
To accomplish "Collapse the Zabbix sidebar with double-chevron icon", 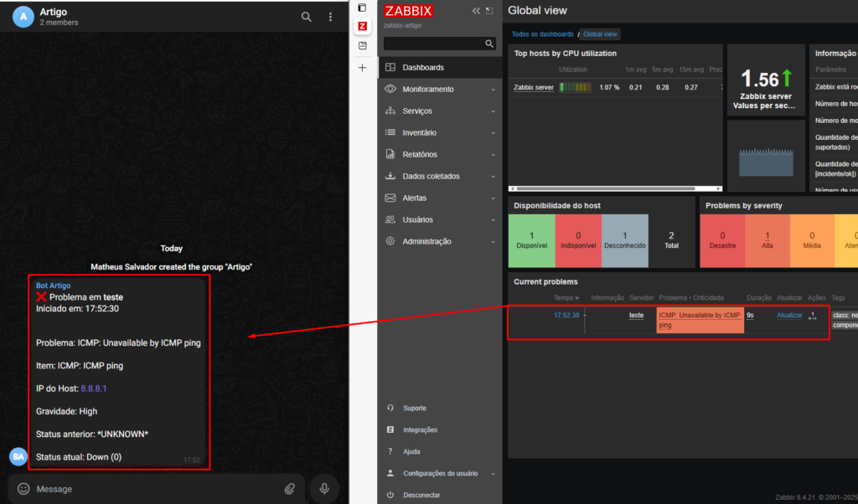I will 476,11.
